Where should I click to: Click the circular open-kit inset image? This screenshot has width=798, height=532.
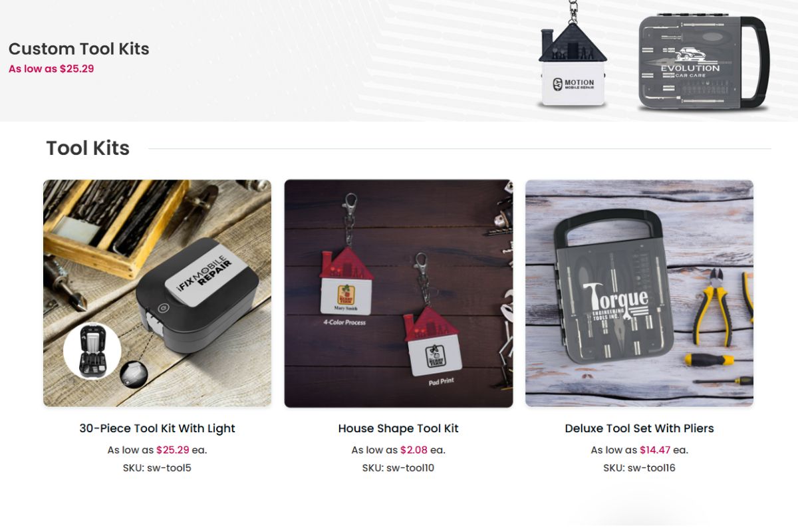[x=92, y=350]
